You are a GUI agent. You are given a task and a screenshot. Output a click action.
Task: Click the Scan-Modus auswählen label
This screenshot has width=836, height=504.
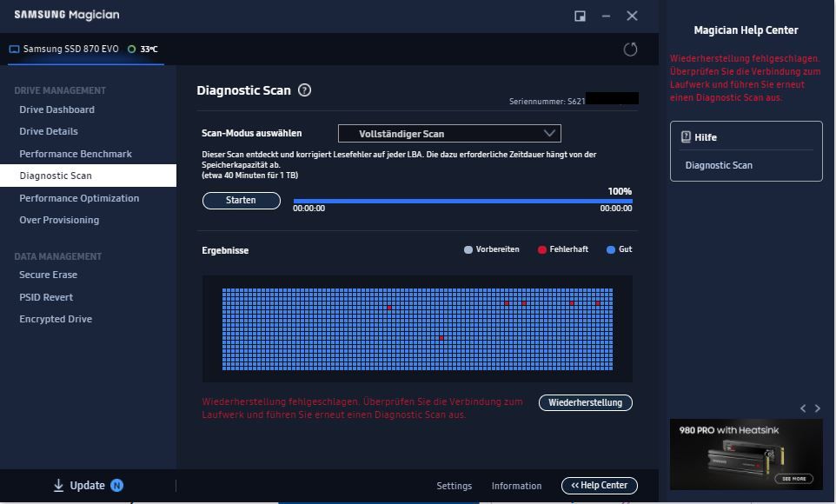click(252, 133)
